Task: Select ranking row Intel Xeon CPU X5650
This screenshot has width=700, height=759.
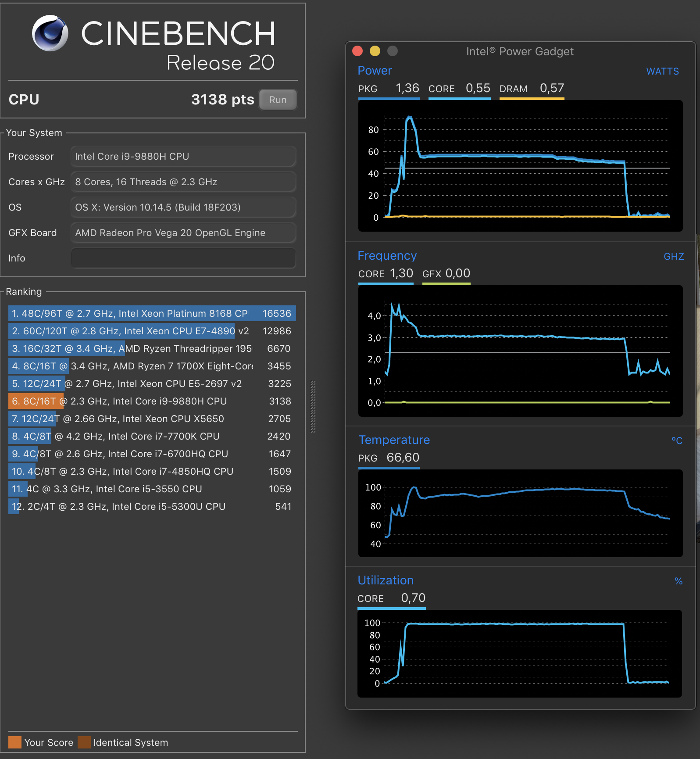Action: click(152, 419)
